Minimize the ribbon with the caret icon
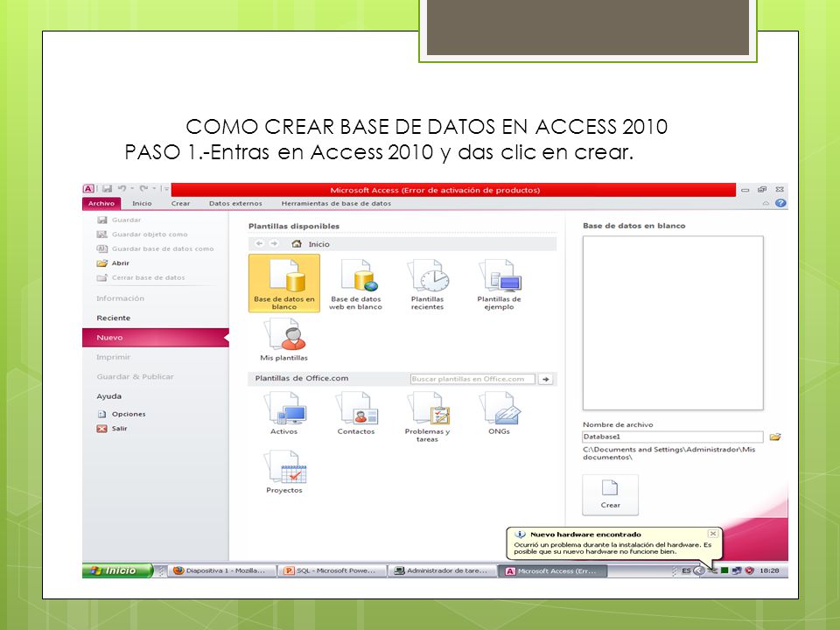Screen dimensions: 840x630 coord(766,204)
